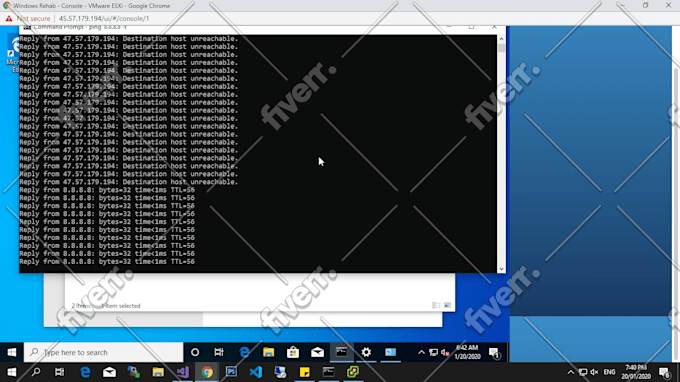680x382 pixels.
Task: Open Cortana circle in guest taskbar
Action: (x=195, y=352)
